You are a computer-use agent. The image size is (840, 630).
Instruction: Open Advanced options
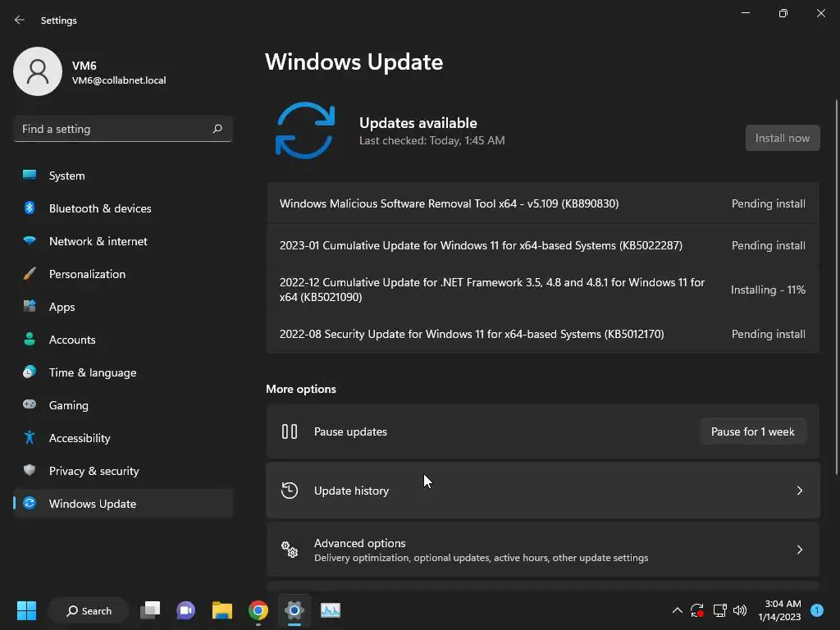click(x=543, y=550)
